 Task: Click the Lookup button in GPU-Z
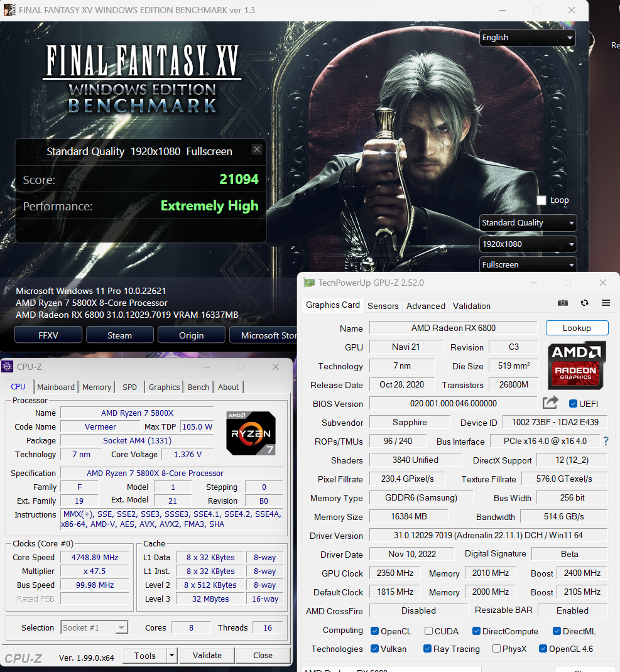[577, 328]
